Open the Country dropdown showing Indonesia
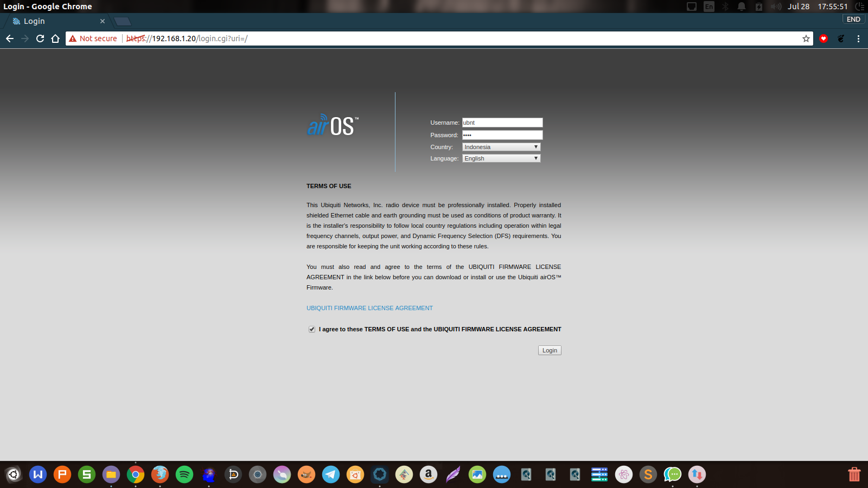The width and height of the screenshot is (868, 488). tap(501, 147)
